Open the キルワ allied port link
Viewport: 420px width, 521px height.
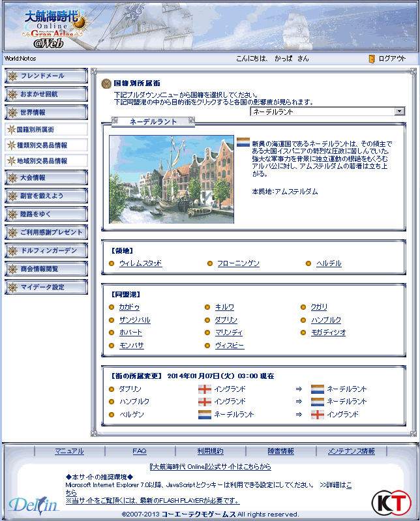click(x=224, y=307)
